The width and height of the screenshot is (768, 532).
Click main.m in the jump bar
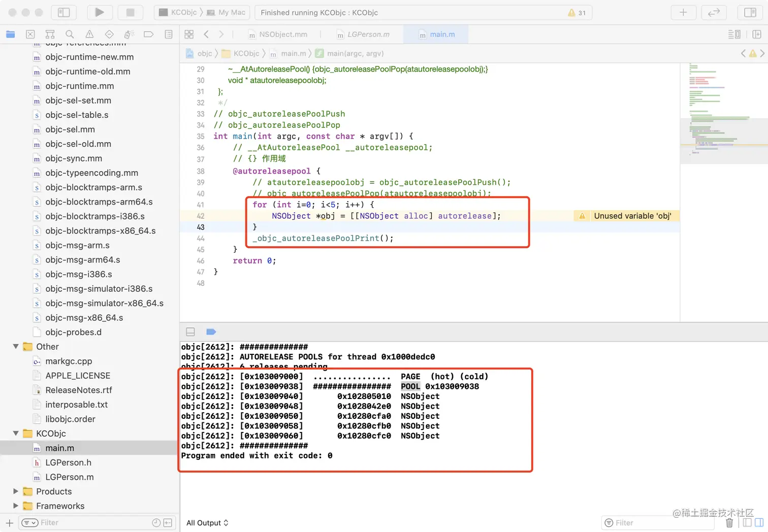[288, 53]
